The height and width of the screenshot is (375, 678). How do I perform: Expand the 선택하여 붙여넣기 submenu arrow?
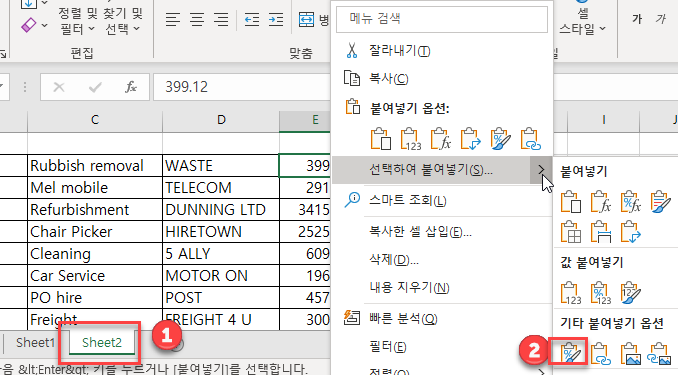tap(541, 170)
